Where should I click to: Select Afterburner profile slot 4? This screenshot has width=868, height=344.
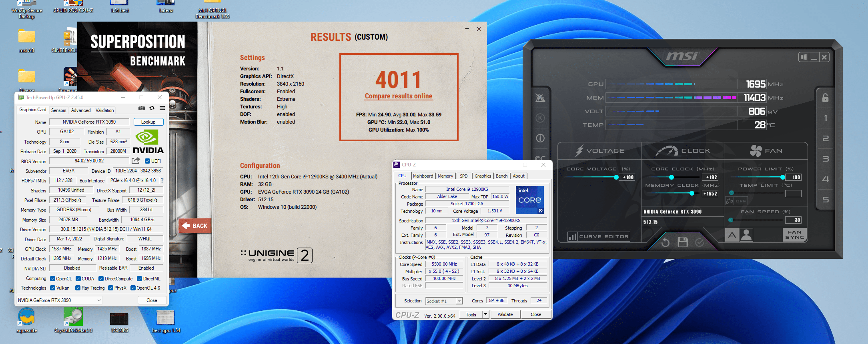click(x=825, y=179)
